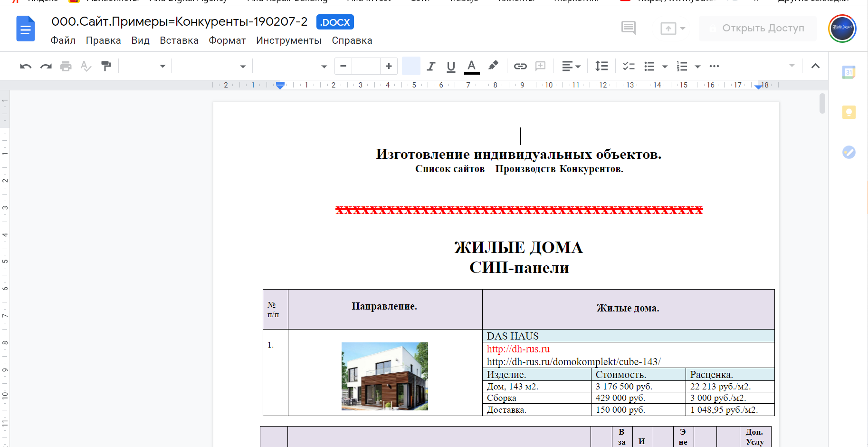Open the Вставка menu

179,40
